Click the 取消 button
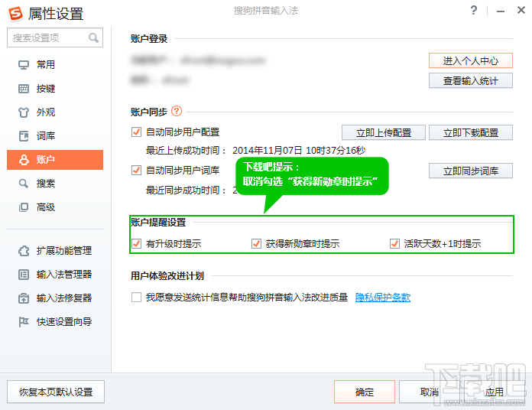The image size is (532, 410). 430,392
